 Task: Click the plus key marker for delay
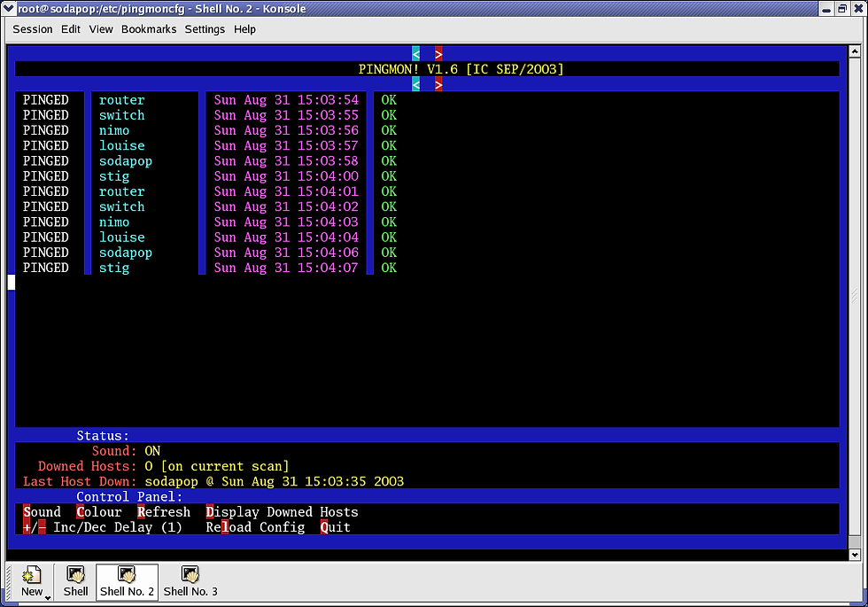(x=27, y=527)
